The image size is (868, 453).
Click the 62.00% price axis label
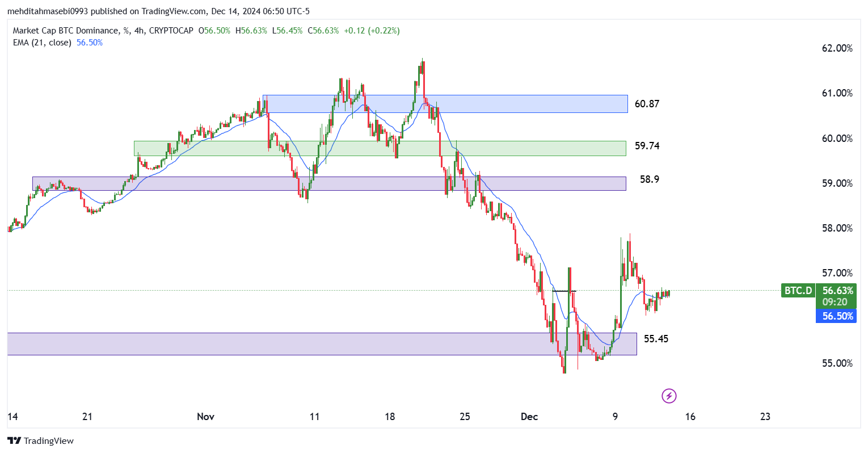(x=837, y=48)
